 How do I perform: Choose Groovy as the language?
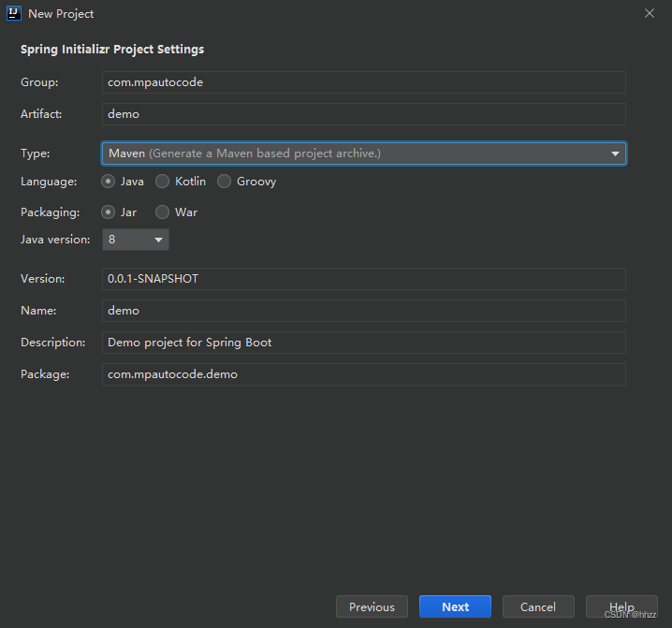224,182
